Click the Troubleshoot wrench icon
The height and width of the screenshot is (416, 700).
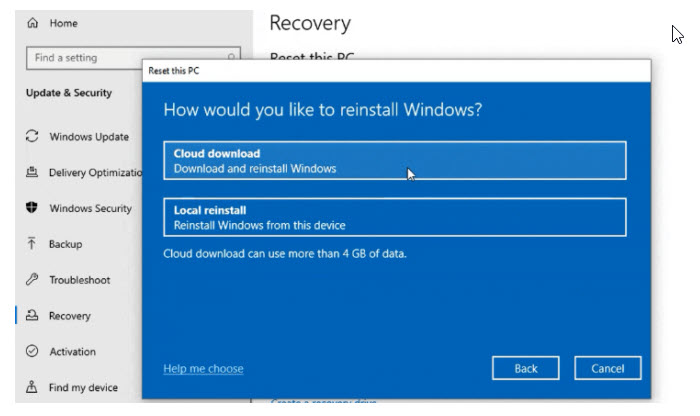coord(32,280)
